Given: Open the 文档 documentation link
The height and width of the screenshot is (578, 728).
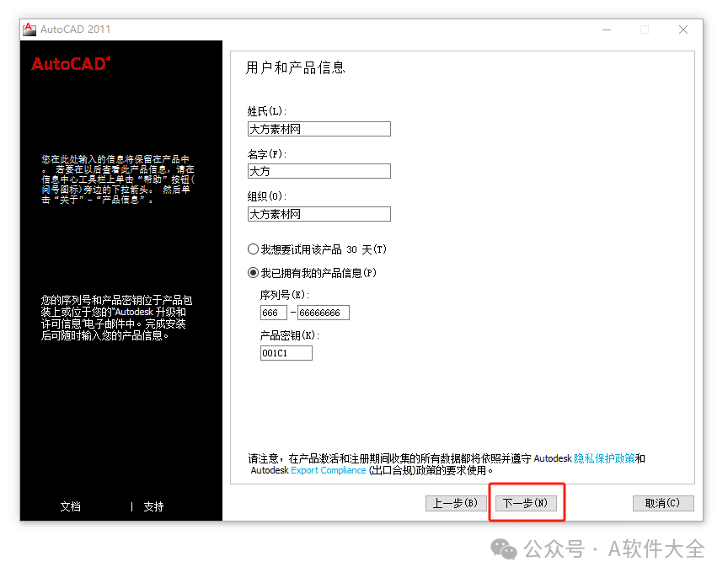Looking at the screenshot, I should pos(71,506).
